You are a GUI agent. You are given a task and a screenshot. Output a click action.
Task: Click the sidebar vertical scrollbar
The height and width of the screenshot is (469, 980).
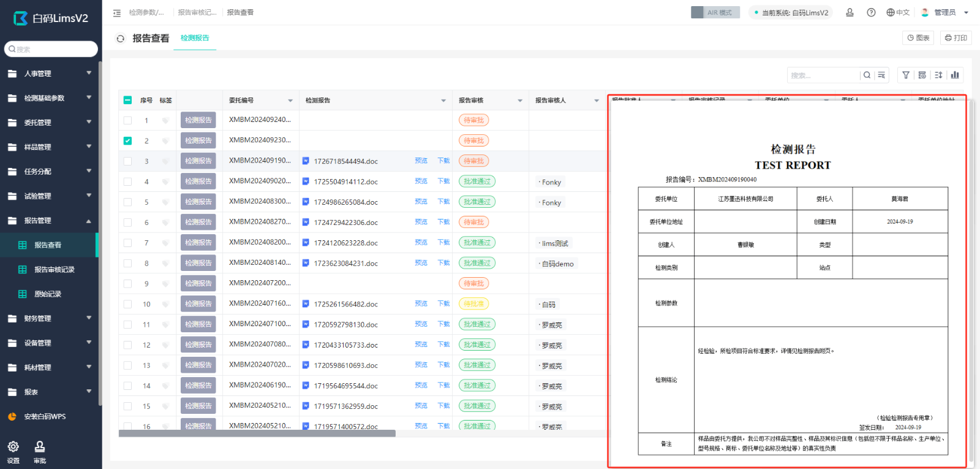coord(100,233)
